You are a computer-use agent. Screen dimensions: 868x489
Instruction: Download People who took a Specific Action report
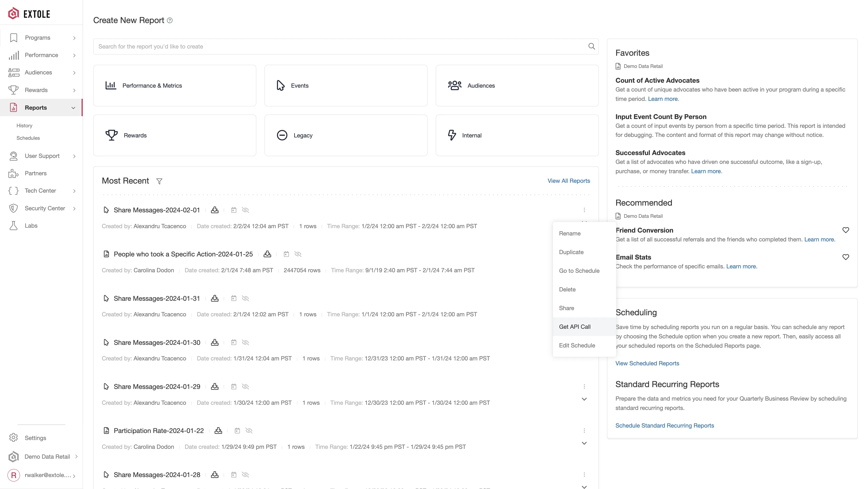[267, 254]
